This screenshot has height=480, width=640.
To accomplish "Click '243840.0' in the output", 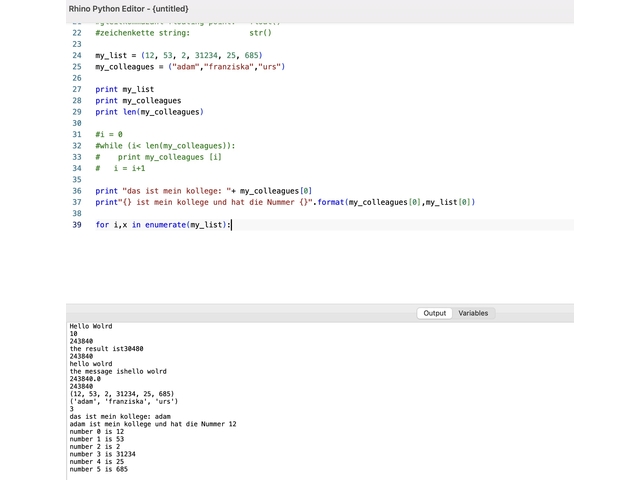I will point(85,379).
